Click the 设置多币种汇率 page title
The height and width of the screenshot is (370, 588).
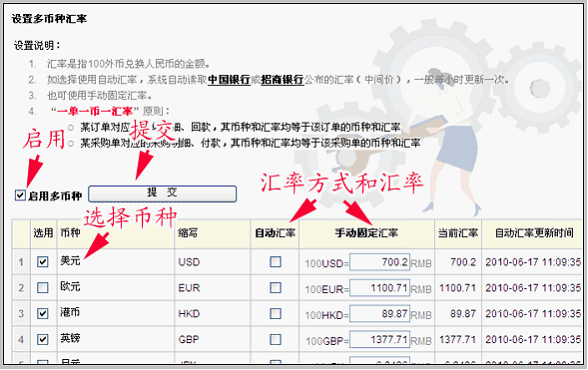click(x=49, y=19)
